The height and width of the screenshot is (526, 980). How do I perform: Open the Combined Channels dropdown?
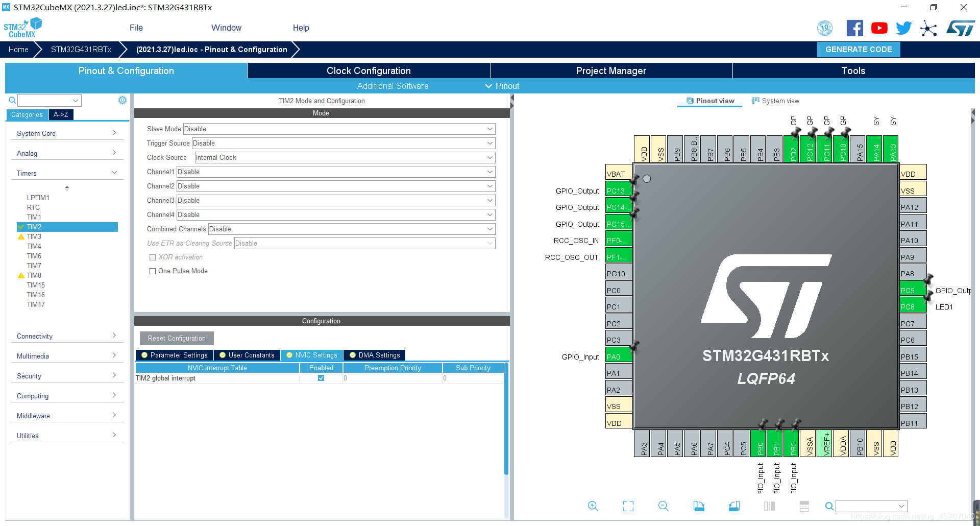(352, 229)
